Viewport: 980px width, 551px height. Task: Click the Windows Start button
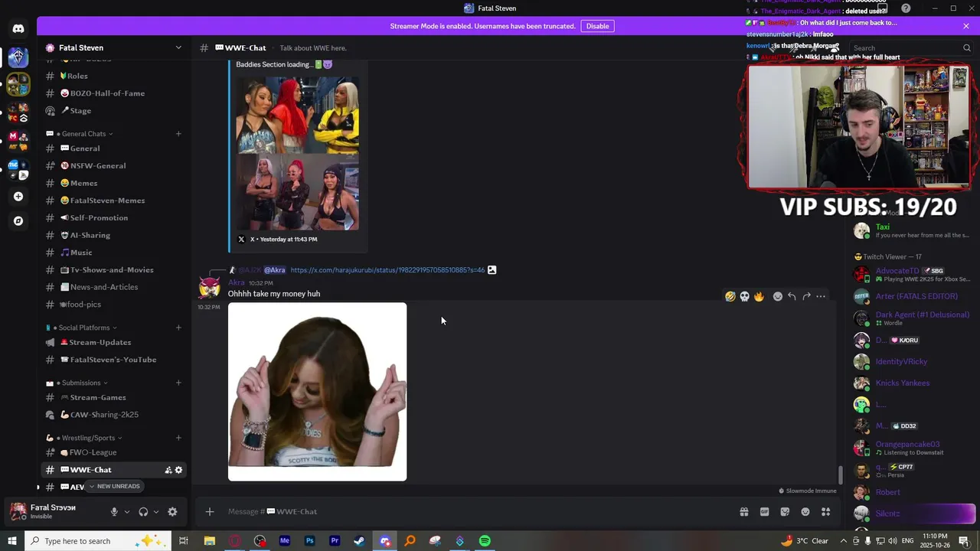[x=12, y=541]
